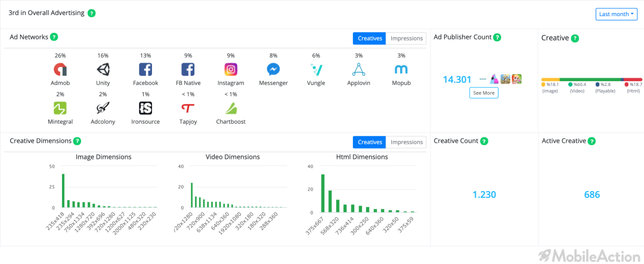Click the See More button
This screenshot has height=264, width=644.
(x=484, y=93)
